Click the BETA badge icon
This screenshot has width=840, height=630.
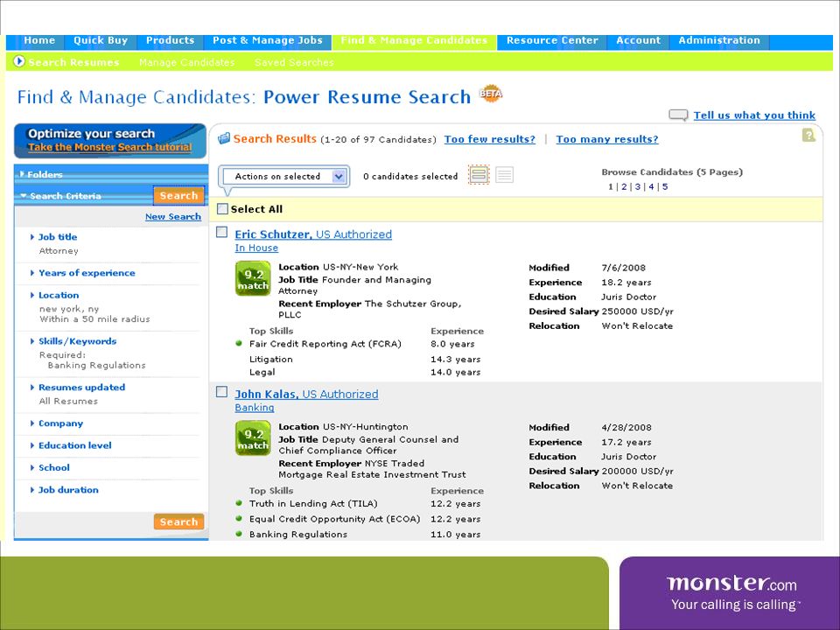pos(491,94)
